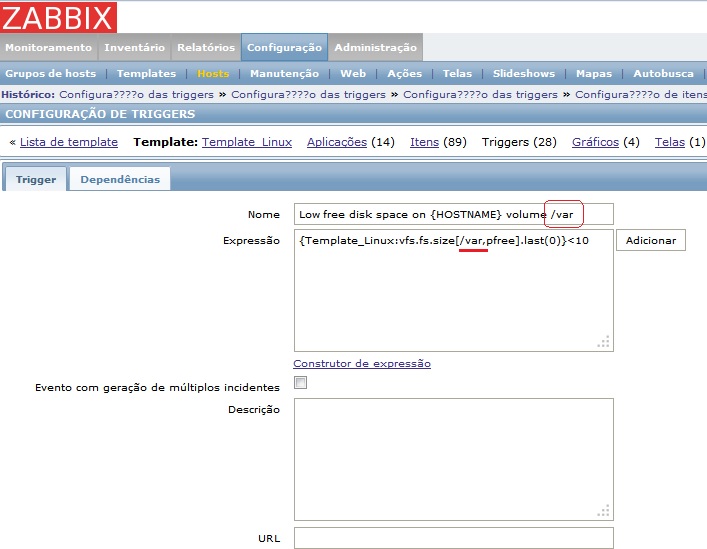Open the Gráficos link
This screenshot has height=549, width=707.
pyautogui.click(x=595, y=142)
